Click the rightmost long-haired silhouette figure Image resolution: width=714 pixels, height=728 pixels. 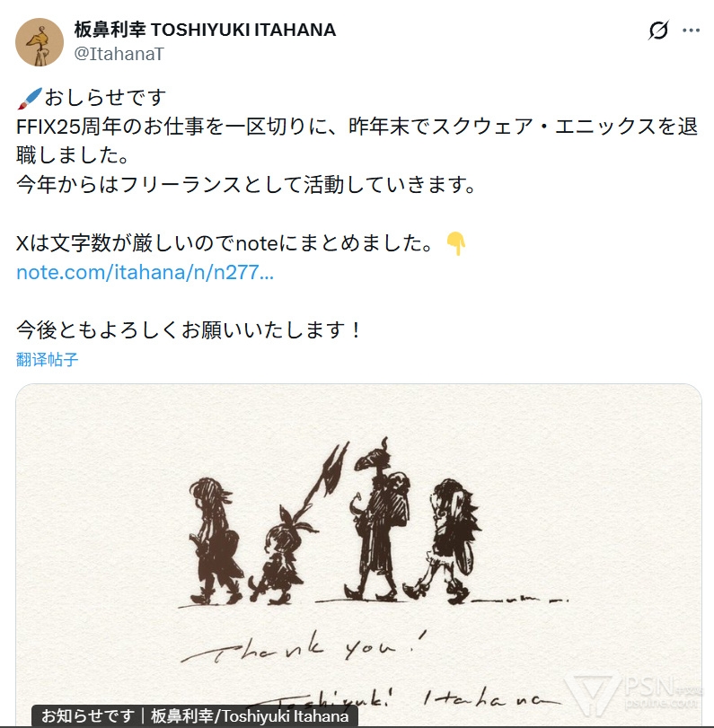(445, 541)
